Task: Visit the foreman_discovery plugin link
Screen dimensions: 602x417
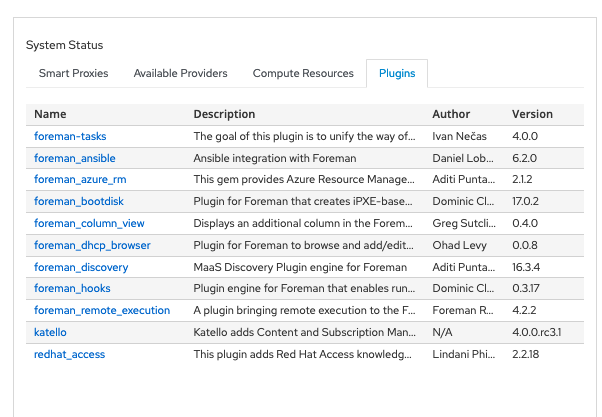Action: coord(81,267)
